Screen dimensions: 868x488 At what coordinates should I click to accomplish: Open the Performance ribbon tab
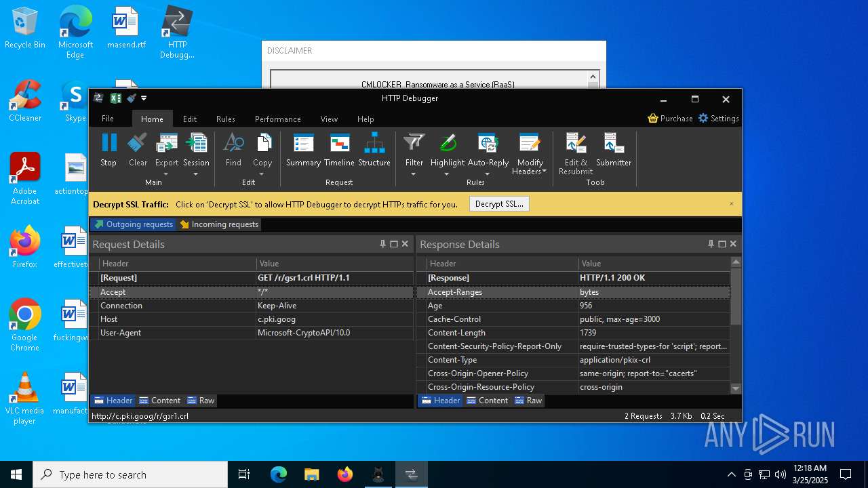[x=278, y=119]
